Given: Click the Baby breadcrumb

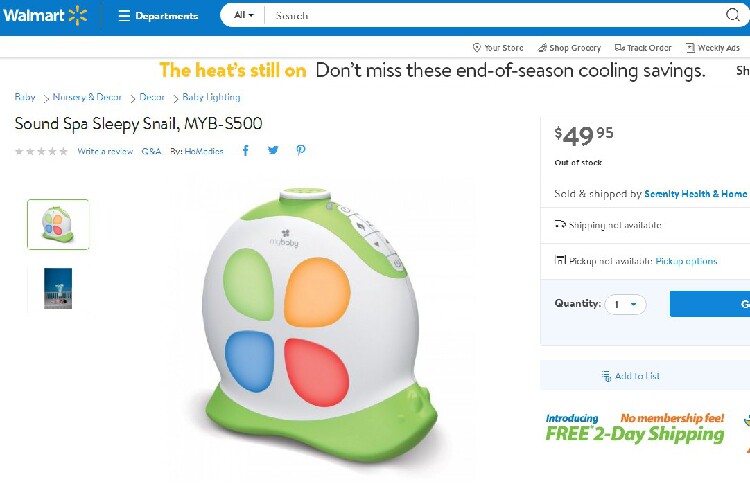Looking at the screenshot, I should click(x=25, y=97).
